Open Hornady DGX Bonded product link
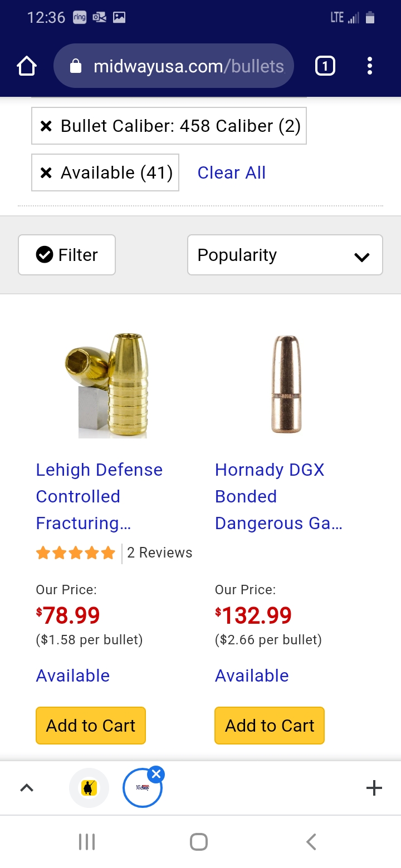The image size is (401, 868). pyautogui.click(x=278, y=496)
